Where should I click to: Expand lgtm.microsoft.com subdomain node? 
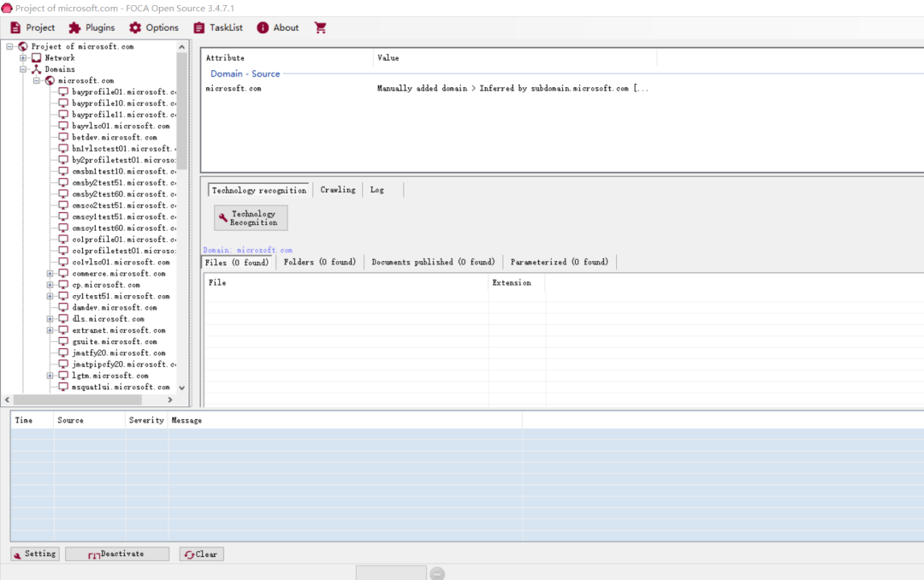click(x=50, y=376)
